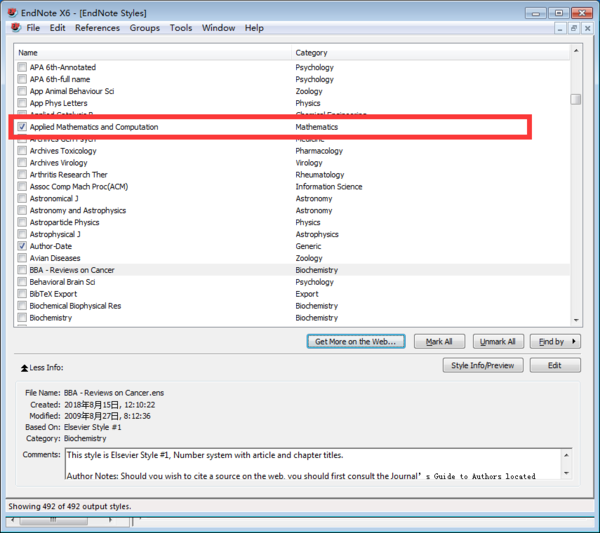Image resolution: width=600 pixels, height=533 pixels.
Task: Click the Generic category cell
Action: (x=308, y=246)
